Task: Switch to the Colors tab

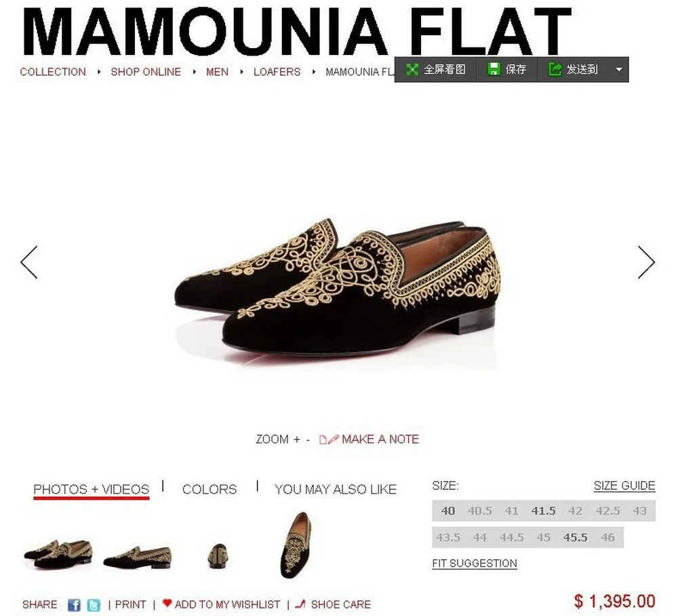Action: pos(210,489)
